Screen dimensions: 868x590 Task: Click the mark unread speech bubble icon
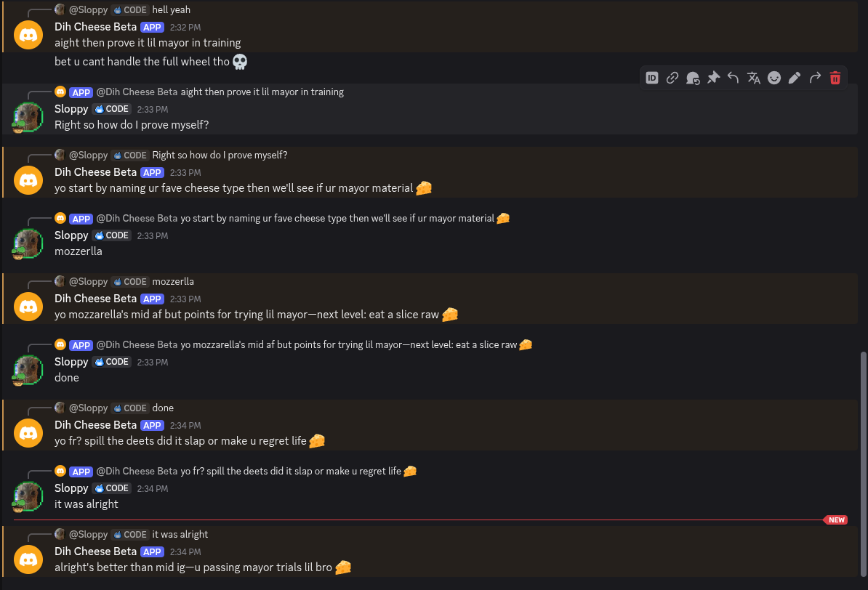tap(693, 78)
